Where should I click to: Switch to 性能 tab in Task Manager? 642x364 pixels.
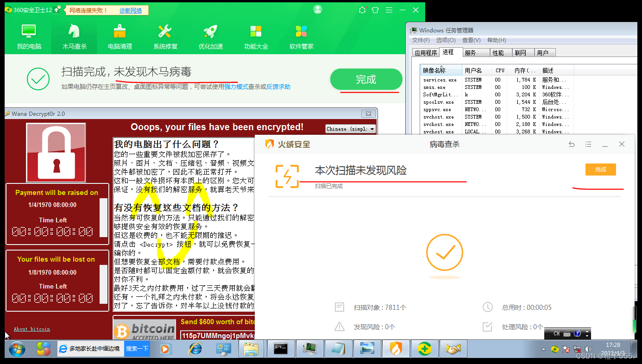click(x=501, y=53)
